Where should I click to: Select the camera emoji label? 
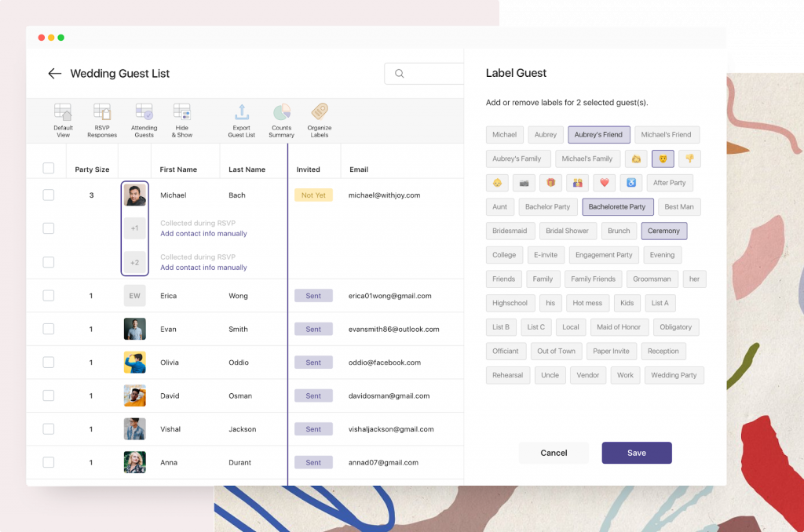click(x=524, y=183)
